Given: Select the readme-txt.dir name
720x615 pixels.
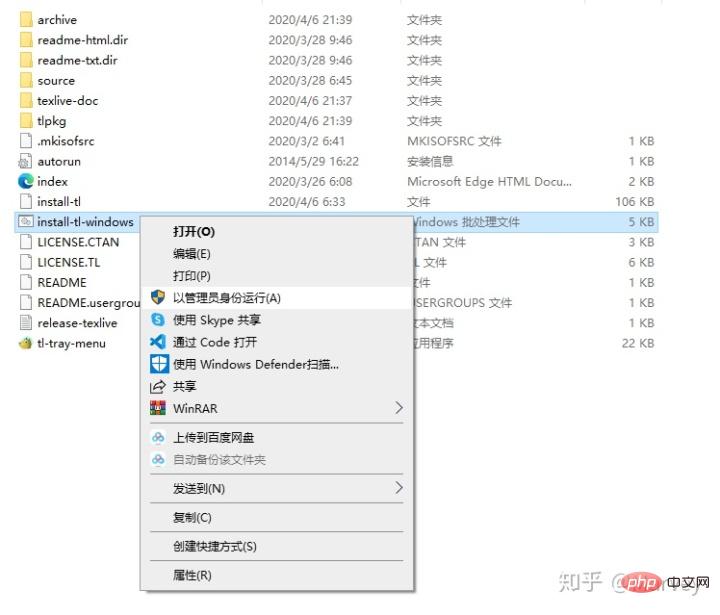Looking at the screenshot, I should click(77, 60).
